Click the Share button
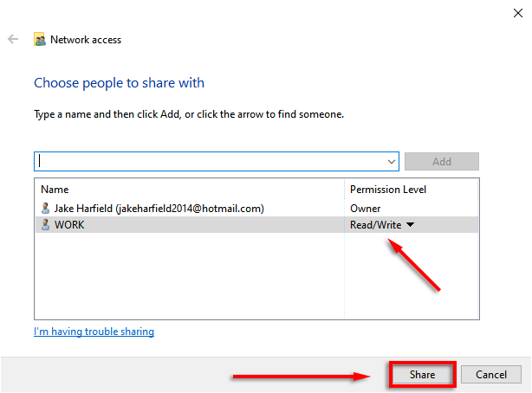The height and width of the screenshot is (393, 532). pos(422,375)
